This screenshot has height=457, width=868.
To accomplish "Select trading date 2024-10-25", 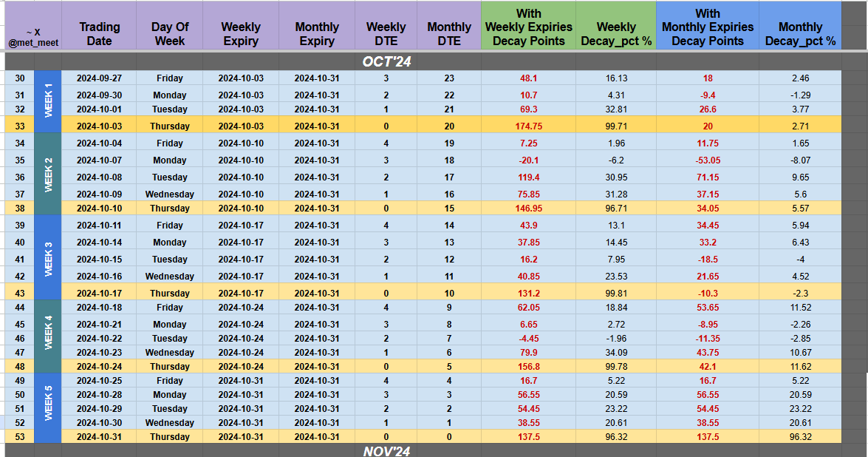I will point(99,381).
